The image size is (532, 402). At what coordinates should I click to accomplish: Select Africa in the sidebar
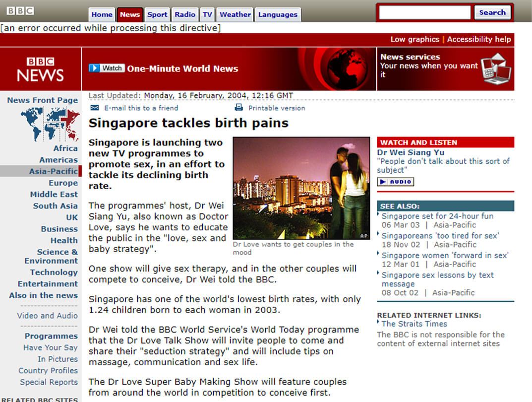click(x=65, y=148)
